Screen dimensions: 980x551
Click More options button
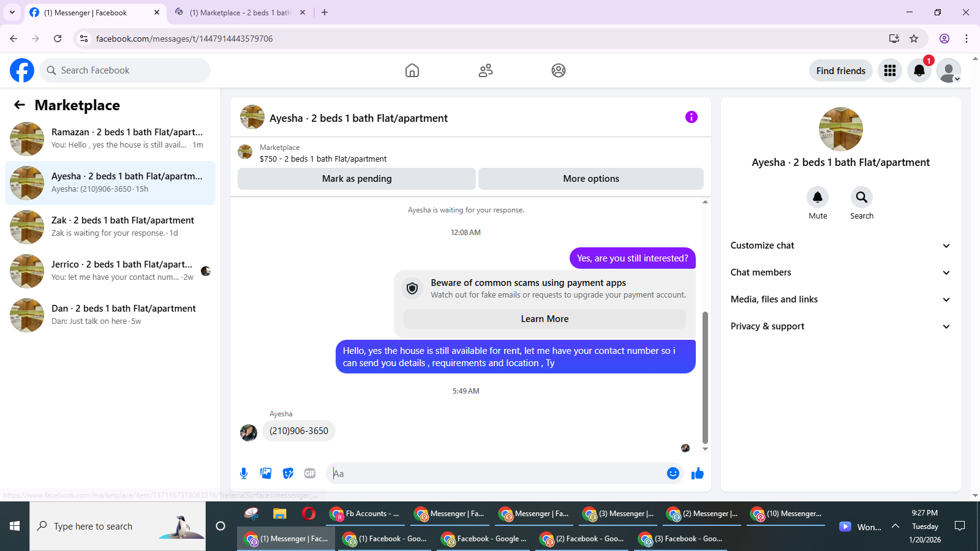point(591,179)
